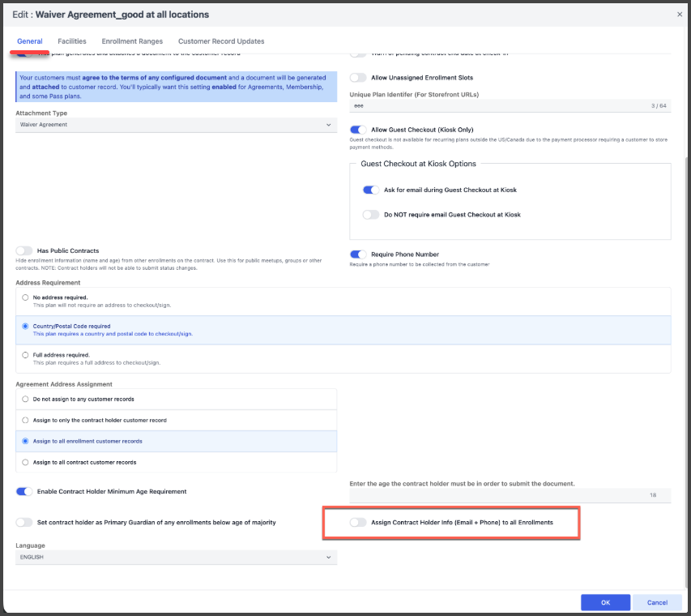This screenshot has width=691, height=616.
Task: Select No address required option
Action: pos(25,297)
